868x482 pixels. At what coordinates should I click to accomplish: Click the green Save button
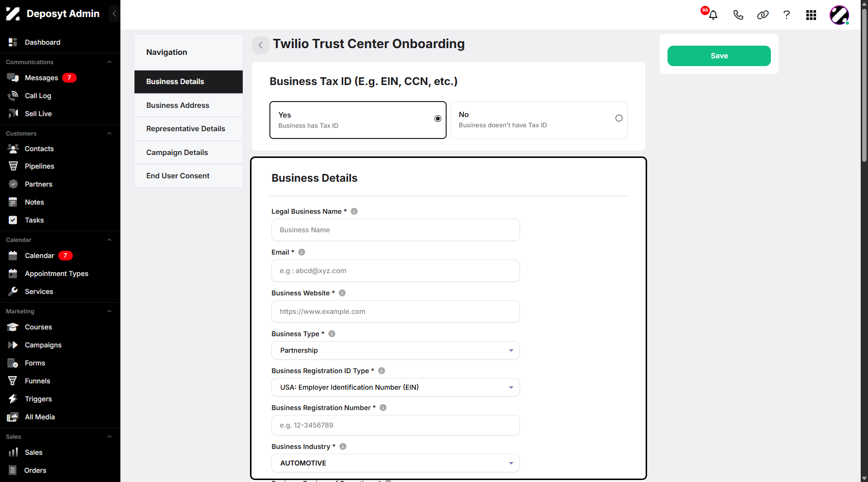click(x=719, y=56)
